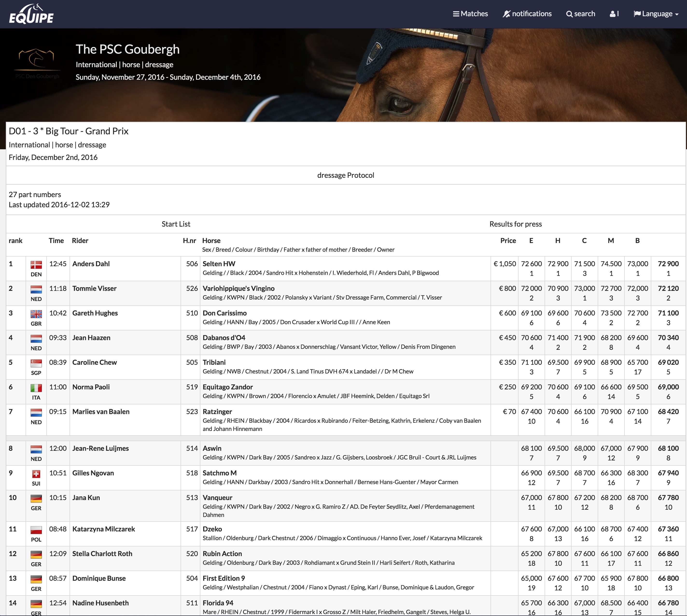Open notifications from the top bar

[527, 14]
